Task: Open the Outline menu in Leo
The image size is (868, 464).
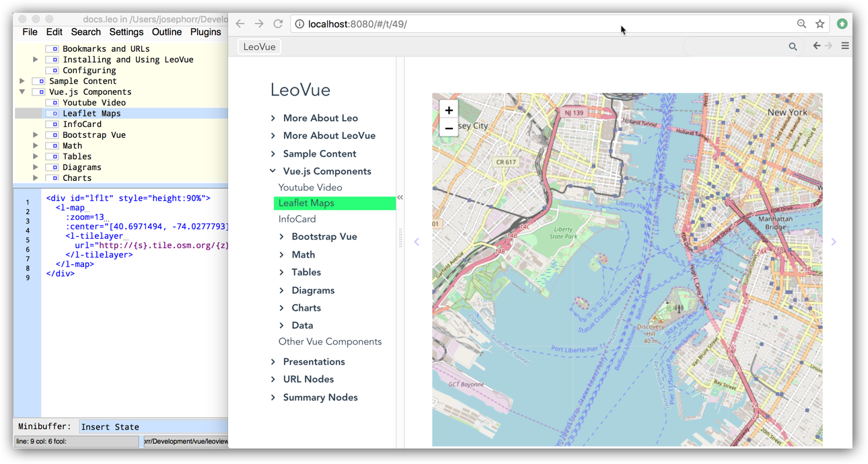Action: tap(166, 32)
